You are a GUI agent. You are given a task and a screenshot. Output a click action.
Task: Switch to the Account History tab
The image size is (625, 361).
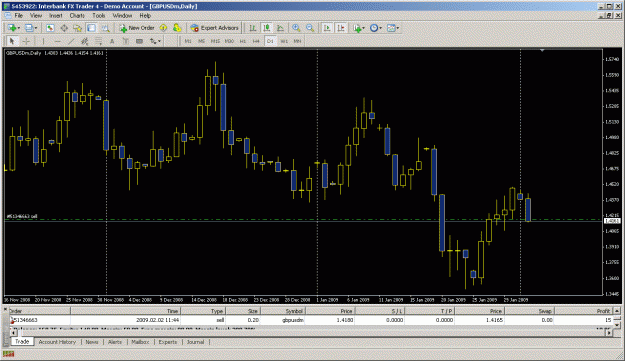pyautogui.click(x=57, y=342)
